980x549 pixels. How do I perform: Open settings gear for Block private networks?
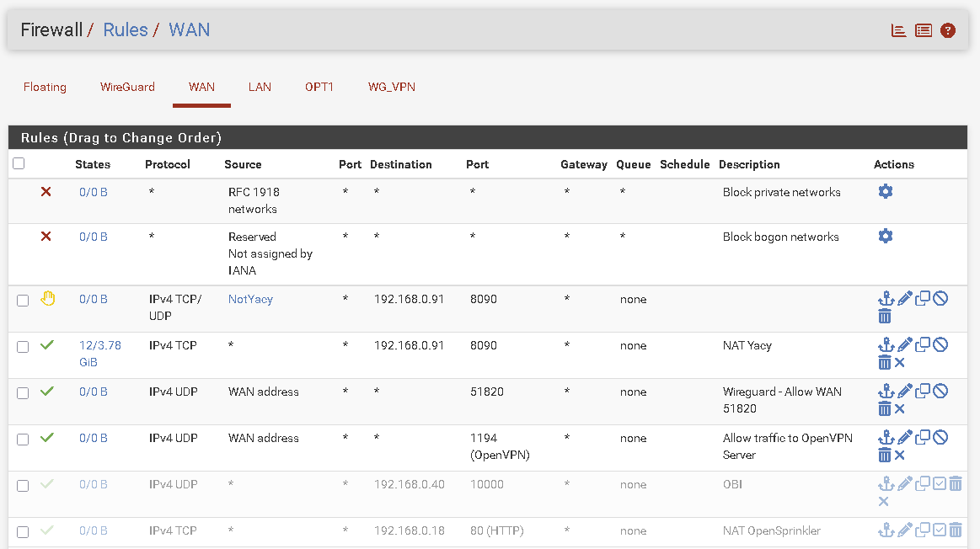(x=885, y=192)
